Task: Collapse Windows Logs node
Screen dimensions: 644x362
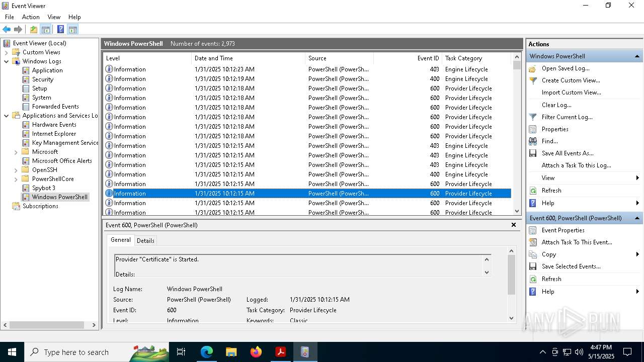Action: pyautogui.click(x=6, y=61)
